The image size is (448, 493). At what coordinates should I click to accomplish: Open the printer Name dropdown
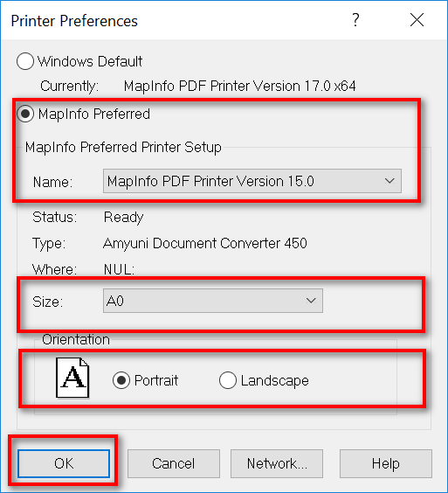(x=252, y=181)
